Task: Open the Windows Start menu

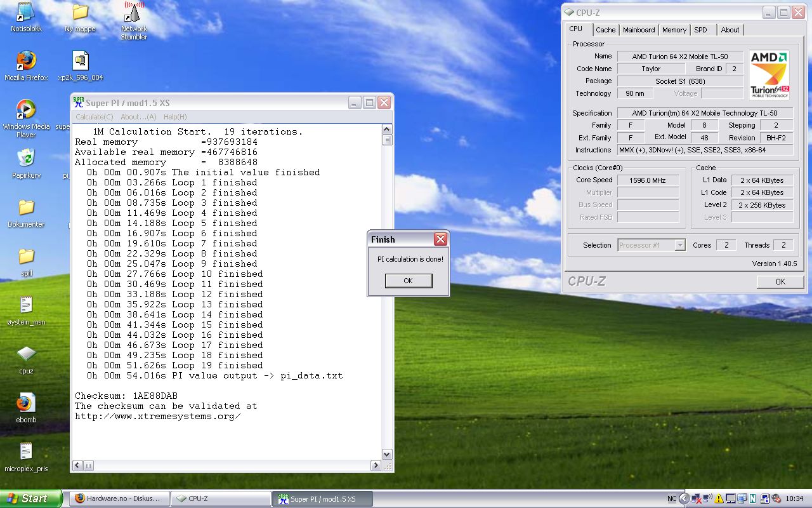Action: (x=31, y=498)
